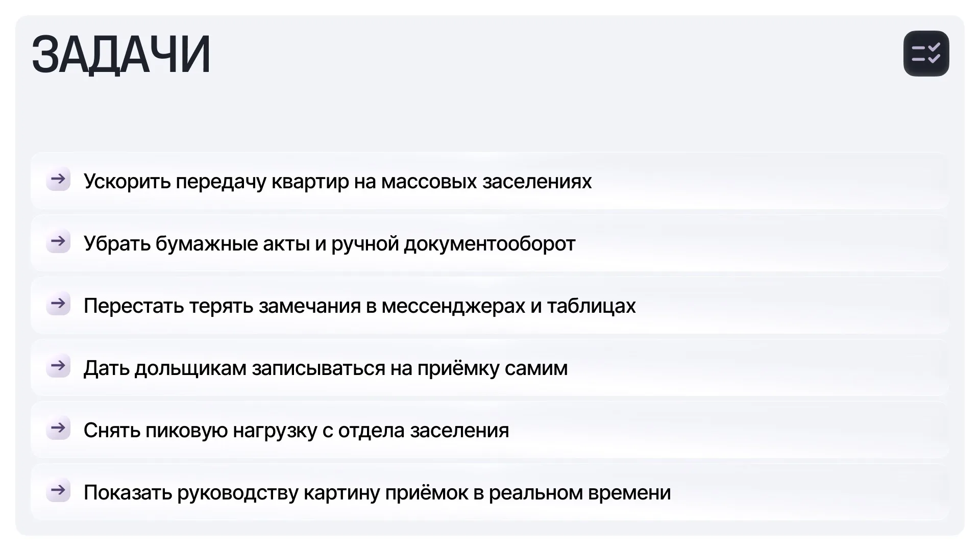Click arrow icon beside 'Ускорить передачу квартир'

(x=58, y=179)
